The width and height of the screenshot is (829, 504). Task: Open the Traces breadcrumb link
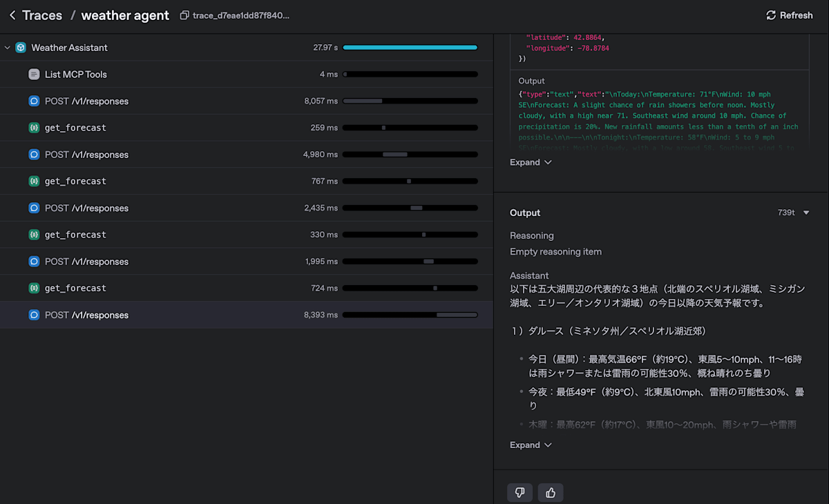click(42, 15)
